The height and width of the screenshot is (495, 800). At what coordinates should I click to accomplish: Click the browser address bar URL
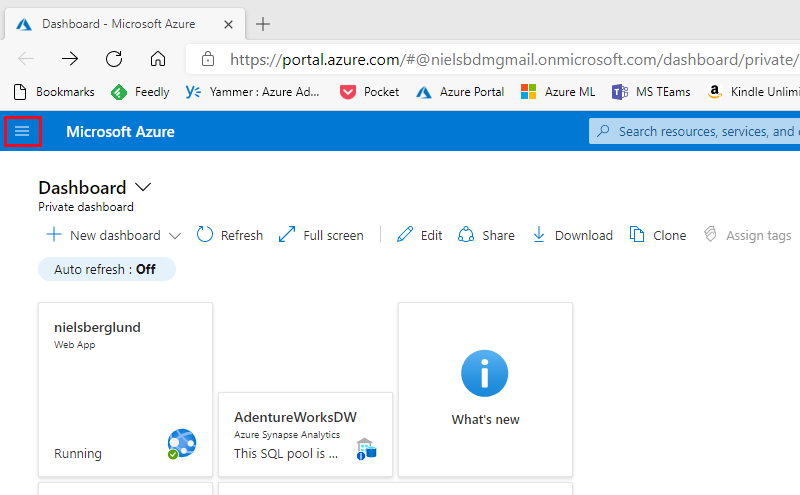[514, 60]
